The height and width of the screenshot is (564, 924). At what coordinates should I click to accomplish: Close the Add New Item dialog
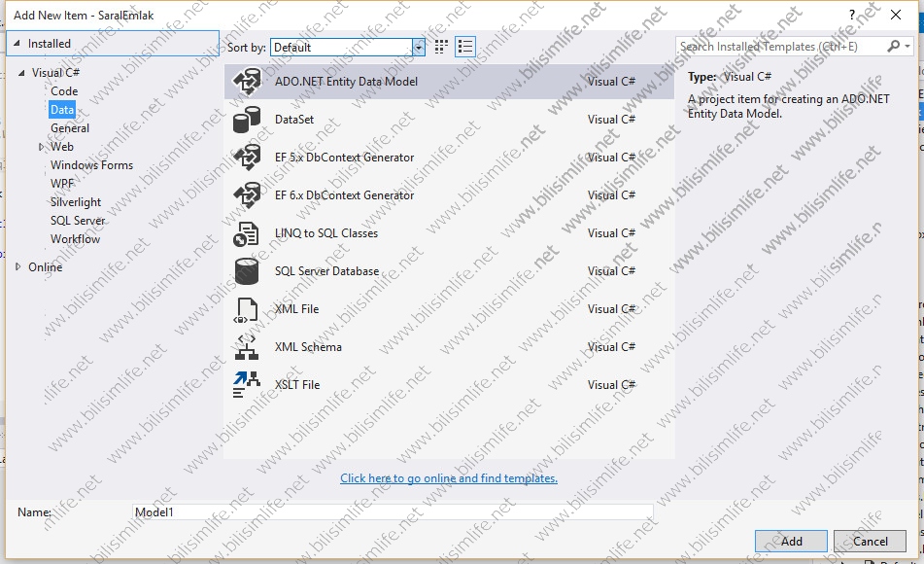(x=896, y=15)
